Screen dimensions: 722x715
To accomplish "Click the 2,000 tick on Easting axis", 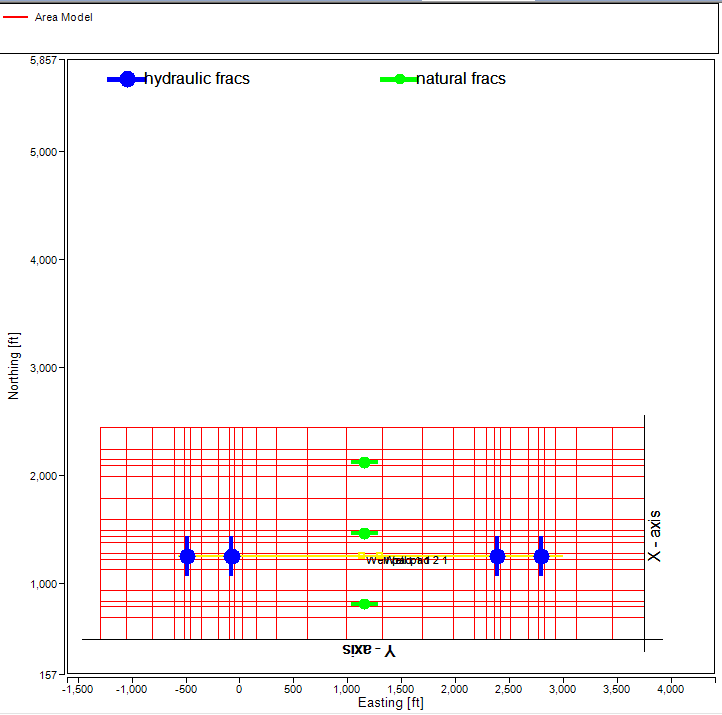I will pos(454,689).
